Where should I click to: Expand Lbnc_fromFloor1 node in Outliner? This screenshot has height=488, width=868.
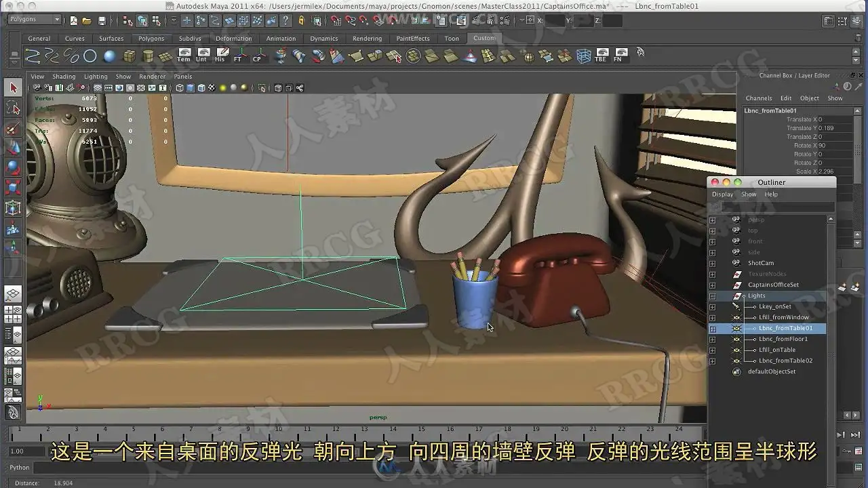tap(712, 340)
